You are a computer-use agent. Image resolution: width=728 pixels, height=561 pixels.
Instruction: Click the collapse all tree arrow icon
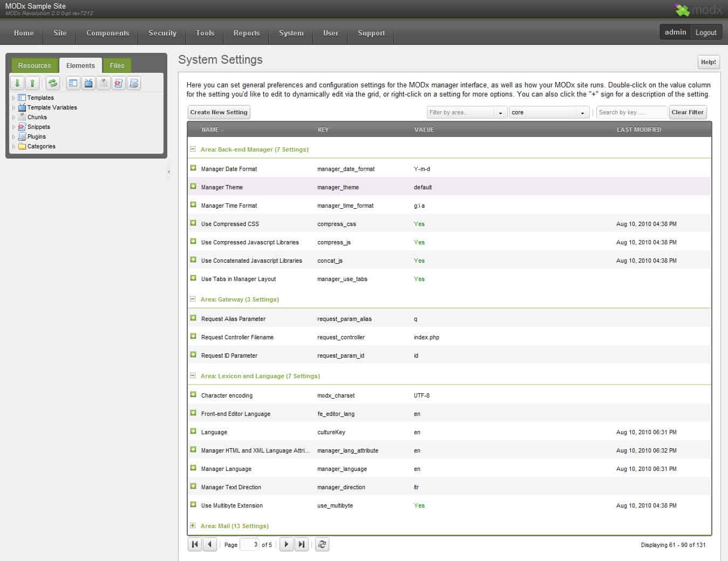(x=32, y=83)
